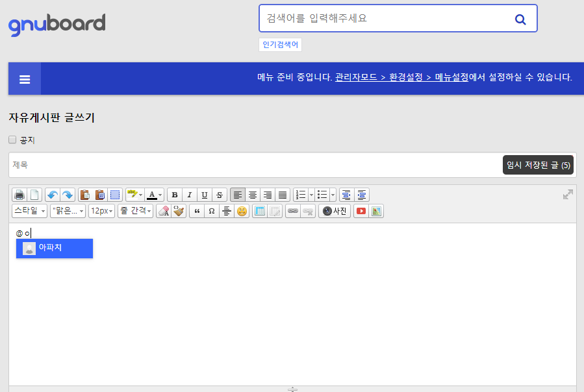
Task: Open the 스타일 style dropdown
Action: coord(30,211)
